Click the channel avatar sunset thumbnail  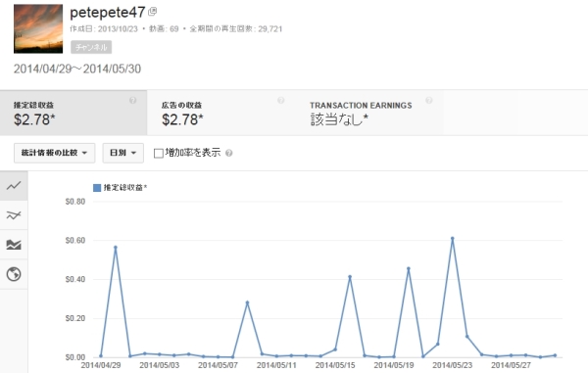[x=38, y=28]
